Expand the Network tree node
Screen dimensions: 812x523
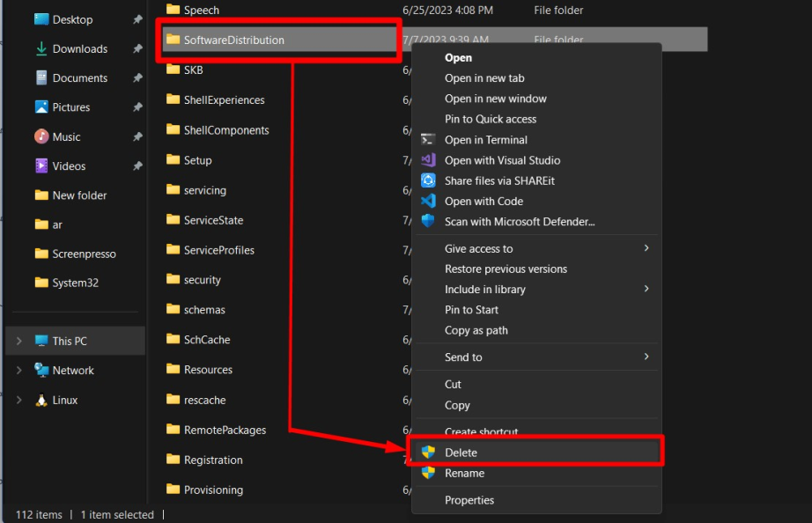[x=19, y=371]
